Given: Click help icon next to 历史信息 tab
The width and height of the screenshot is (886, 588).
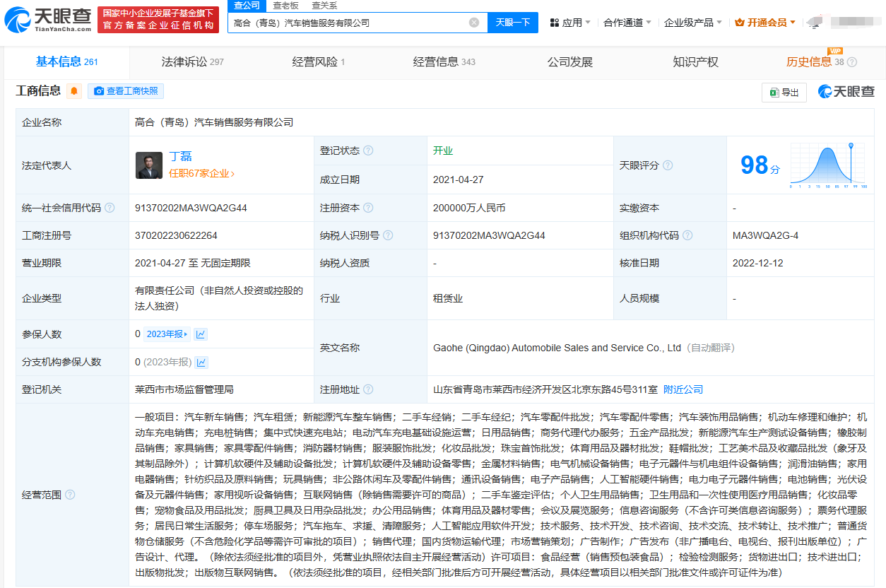Looking at the screenshot, I should coord(851,62).
